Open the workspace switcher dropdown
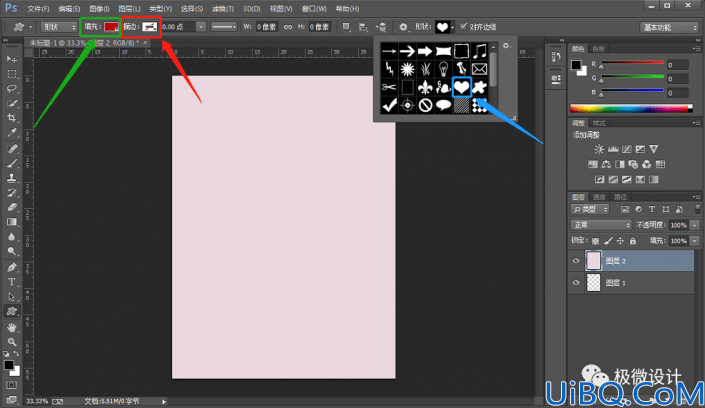The image size is (705, 408). [669, 27]
